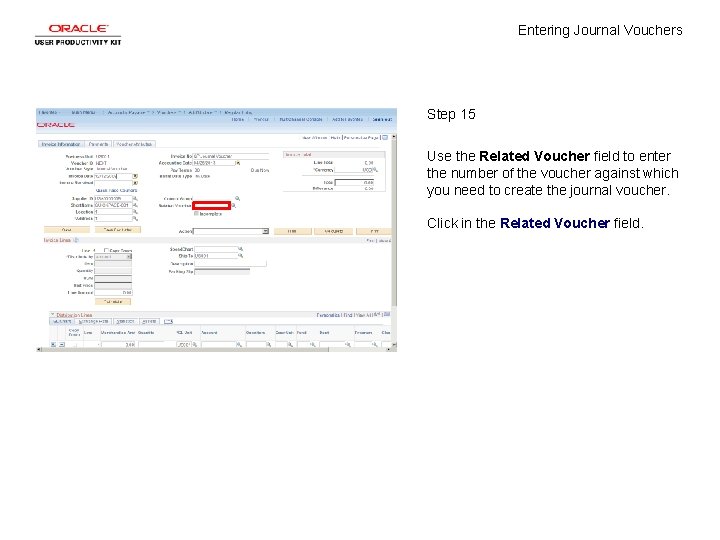The height and width of the screenshot is (540, 720).
Task: Click the Invoice No input field
Action: [231, 156]
